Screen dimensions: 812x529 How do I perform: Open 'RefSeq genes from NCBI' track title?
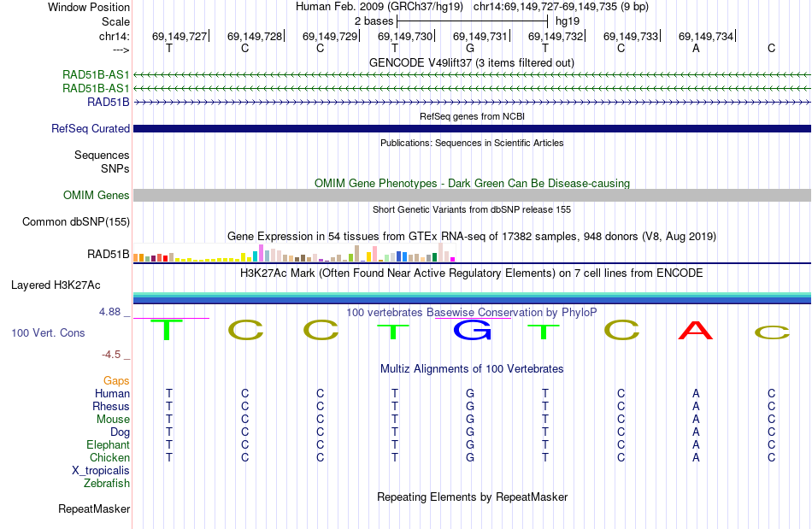[472, 116]
